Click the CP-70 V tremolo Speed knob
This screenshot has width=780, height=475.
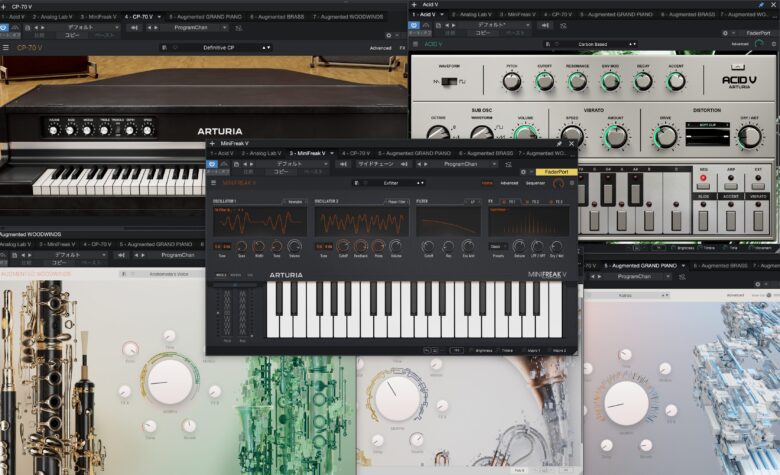[147, 130]
